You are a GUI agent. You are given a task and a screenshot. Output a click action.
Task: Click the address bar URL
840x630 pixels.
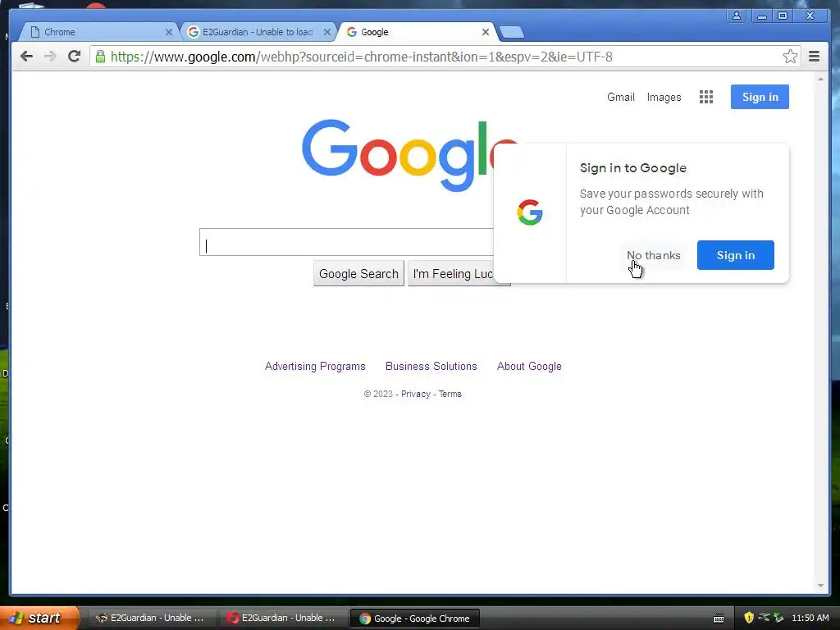[x=361, y=57]
